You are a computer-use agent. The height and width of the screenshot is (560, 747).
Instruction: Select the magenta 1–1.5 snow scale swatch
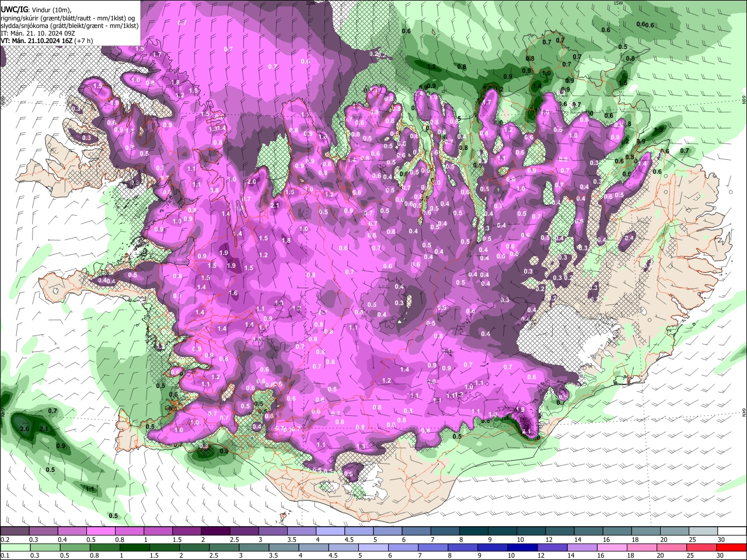[x=158, y=531]
